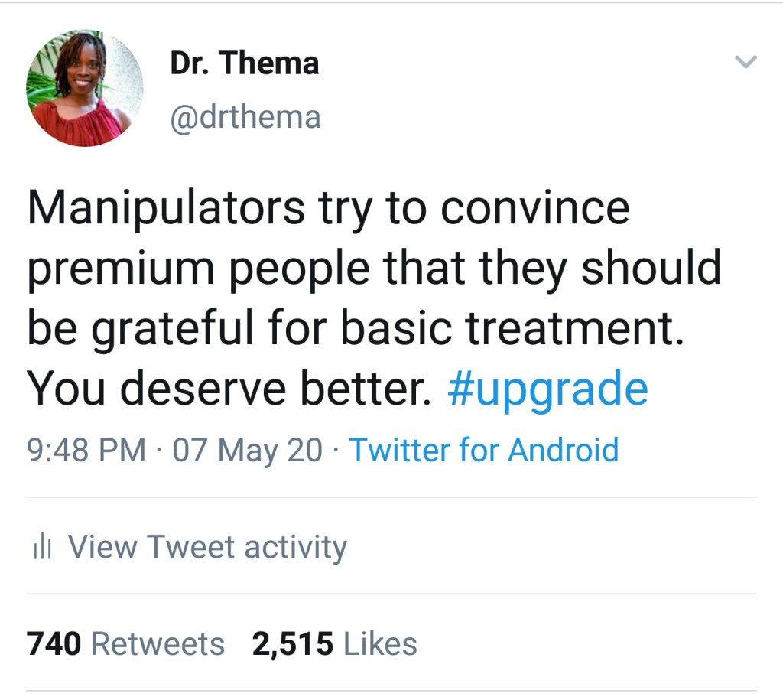Open "View Tweet activity" text
This screenshot has width=783, height=700.
(207, 548)
